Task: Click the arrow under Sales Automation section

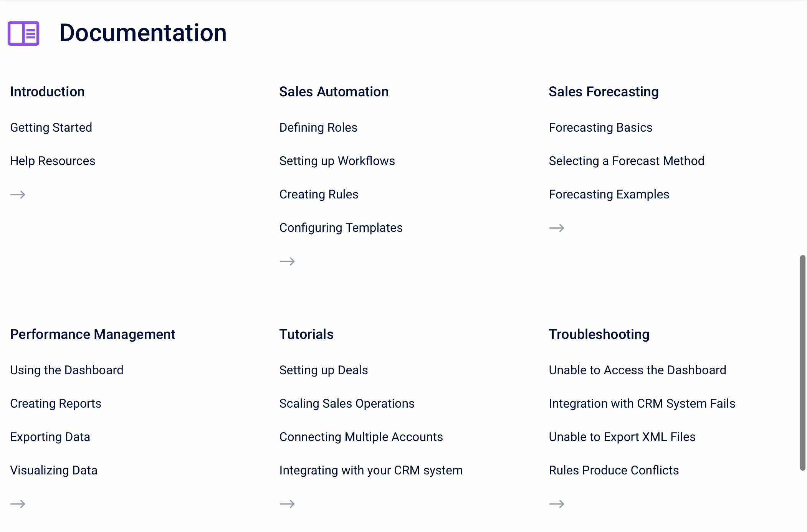Action: pyautogui.click(x=287, y=261)
